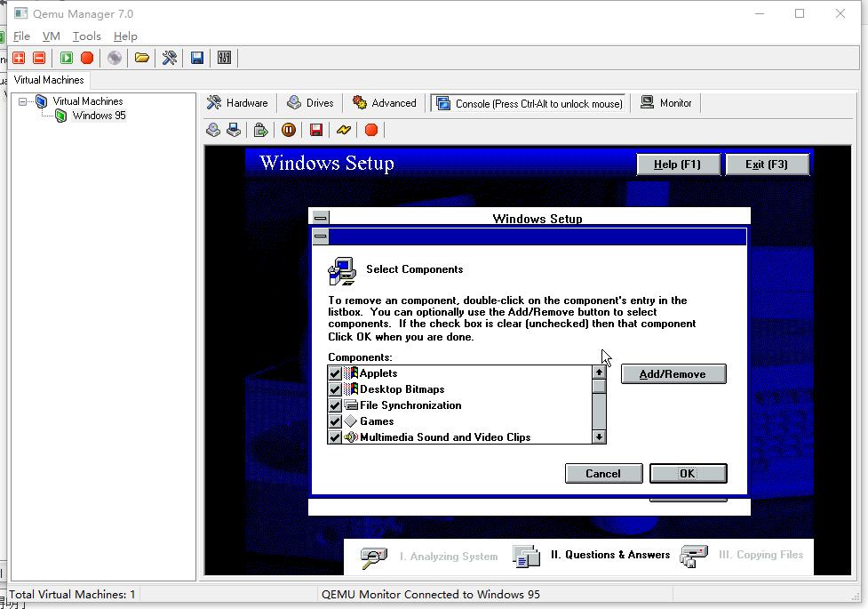Screen dimensions: 868x609
Task: Click the Add/Remove button
Action: click(673, 374)
